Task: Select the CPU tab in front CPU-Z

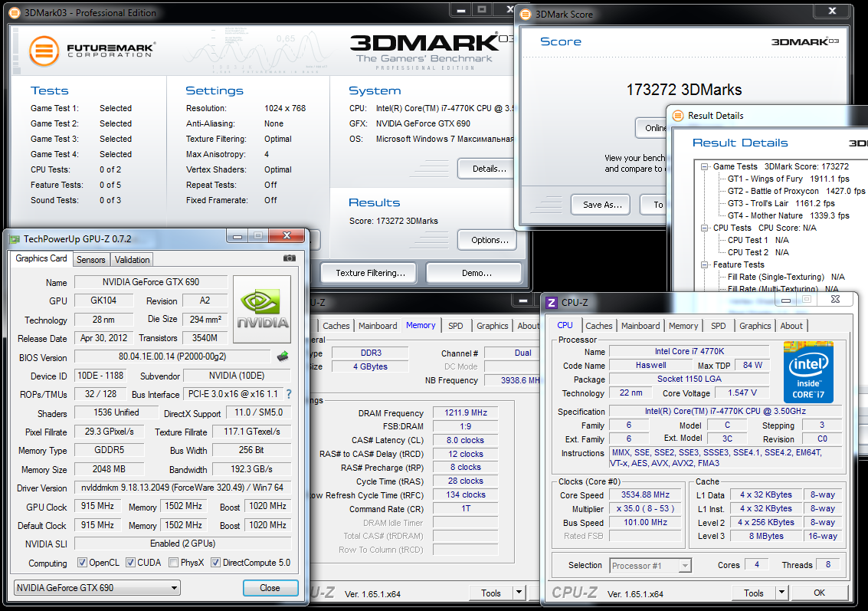Action: tap(565, 325)
